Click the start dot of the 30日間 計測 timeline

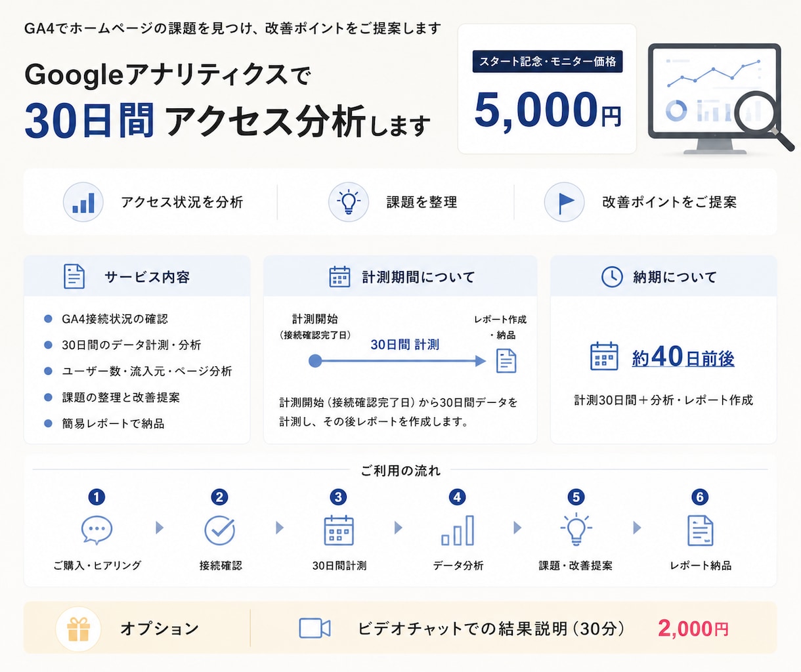point(315,361)
